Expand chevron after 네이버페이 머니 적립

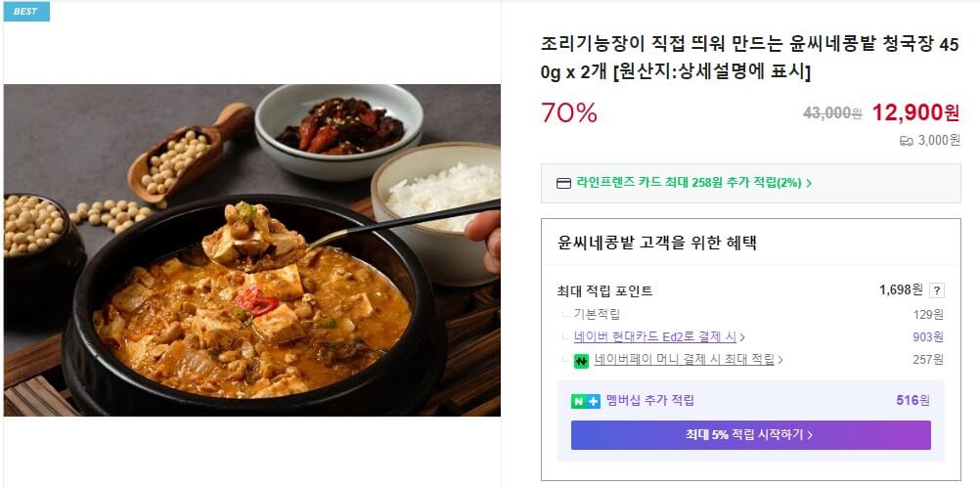point(780,360)
